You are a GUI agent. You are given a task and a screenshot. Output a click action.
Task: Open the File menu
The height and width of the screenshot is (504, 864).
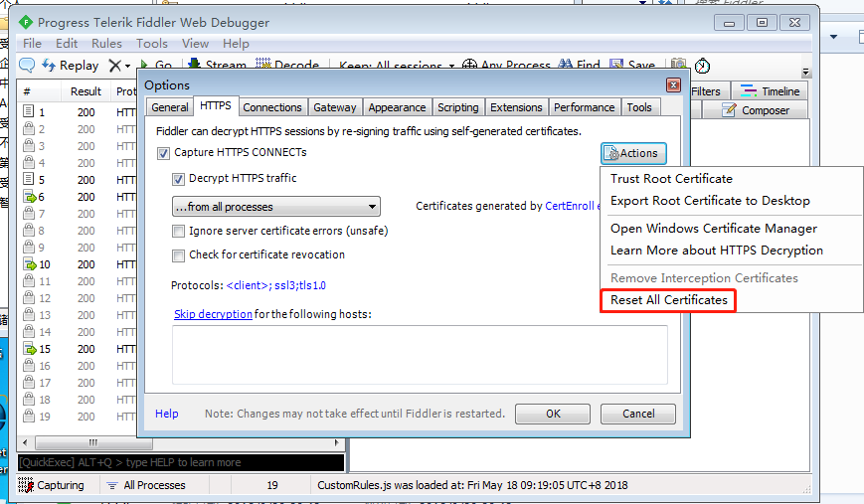pyautogui.click(x=32, y=43)
